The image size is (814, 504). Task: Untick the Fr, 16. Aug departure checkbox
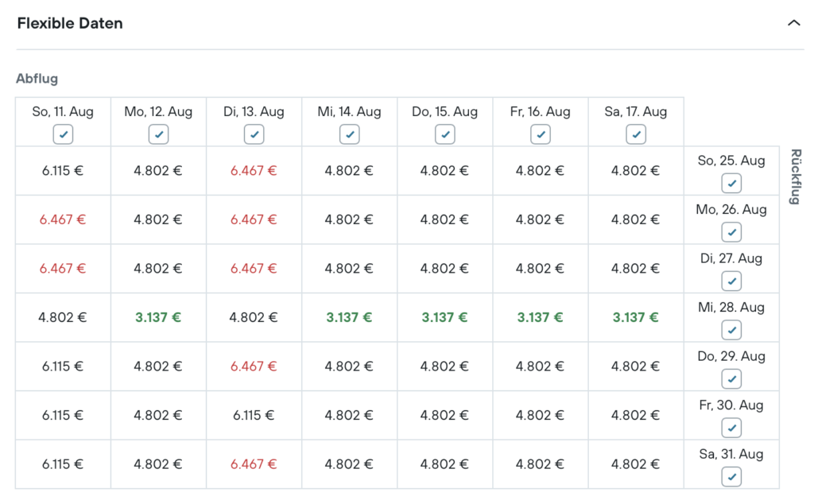541,134
